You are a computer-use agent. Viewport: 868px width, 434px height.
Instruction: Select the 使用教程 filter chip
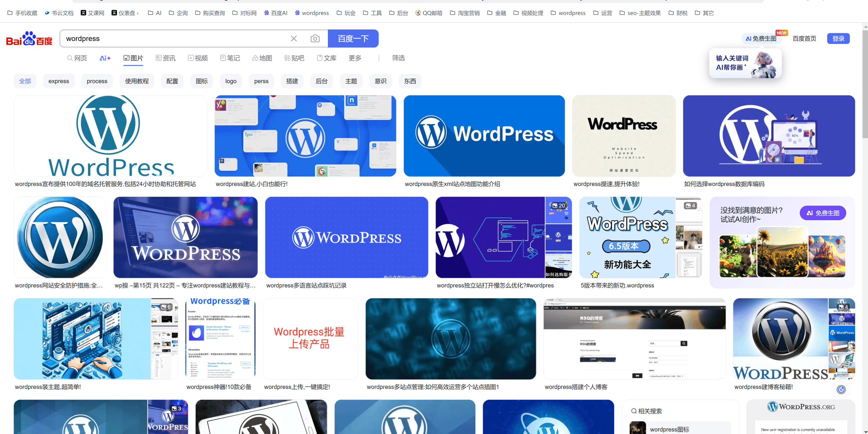137,81
